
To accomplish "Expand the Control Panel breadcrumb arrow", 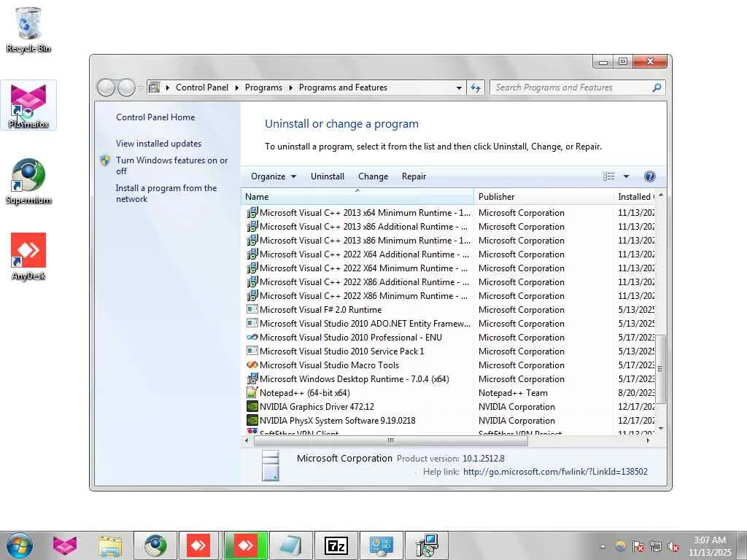I will [x=237, y=87].
